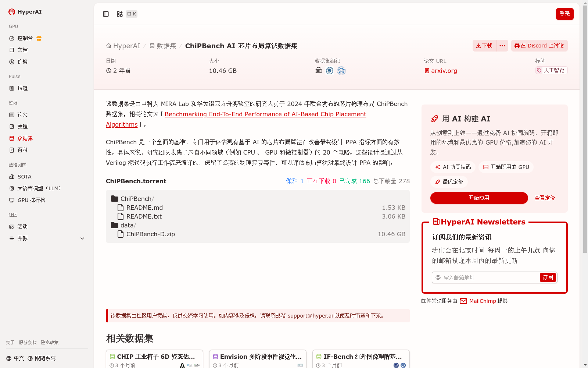The height and width of the screenshot is (368, 588).
Task: Click 在 Discord 上讨论 button
Action: [539, 46]
